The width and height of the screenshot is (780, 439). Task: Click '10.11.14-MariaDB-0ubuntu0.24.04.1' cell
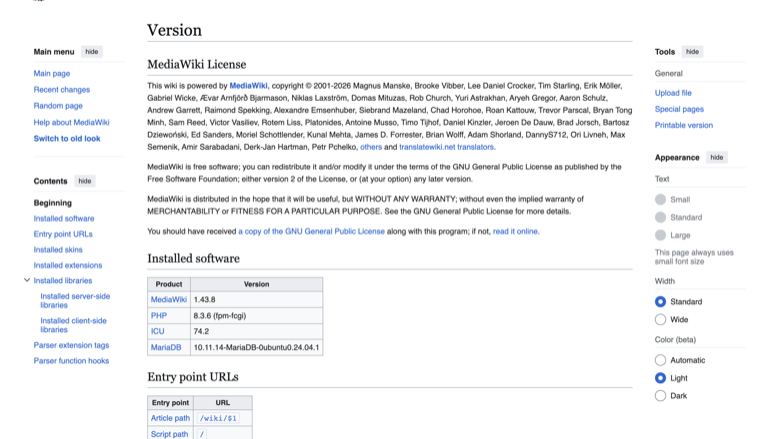(x=257, y=348)
